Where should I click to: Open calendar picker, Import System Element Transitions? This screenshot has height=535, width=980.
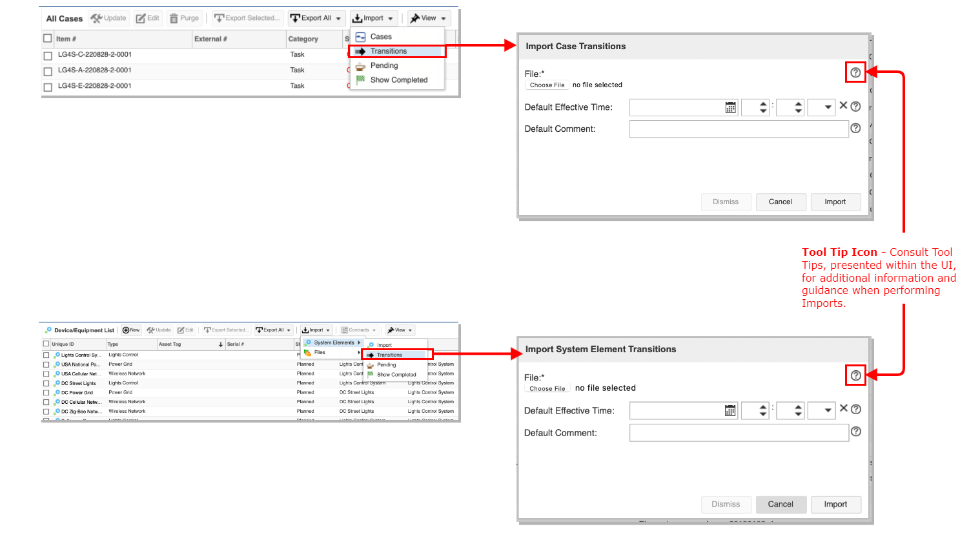pos(730,410)
